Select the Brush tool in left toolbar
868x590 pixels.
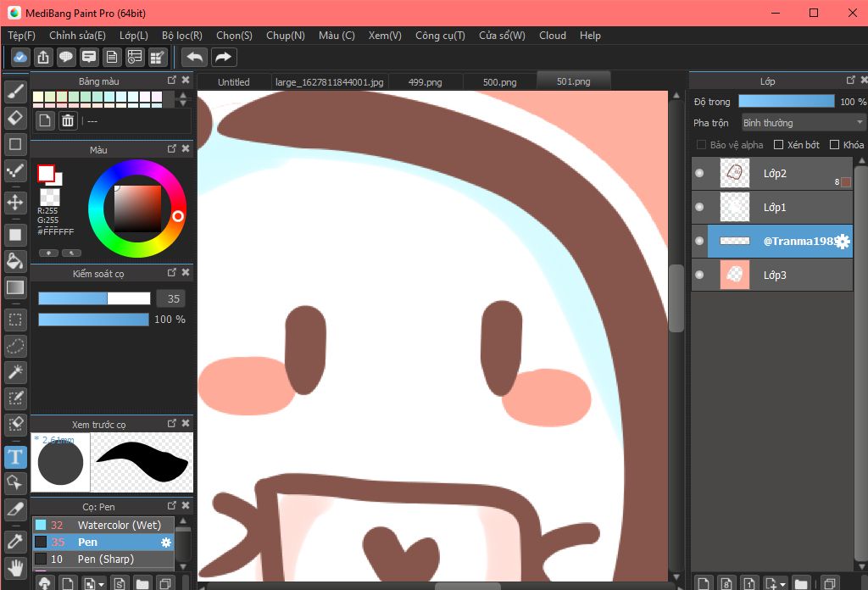click(15, 92)
